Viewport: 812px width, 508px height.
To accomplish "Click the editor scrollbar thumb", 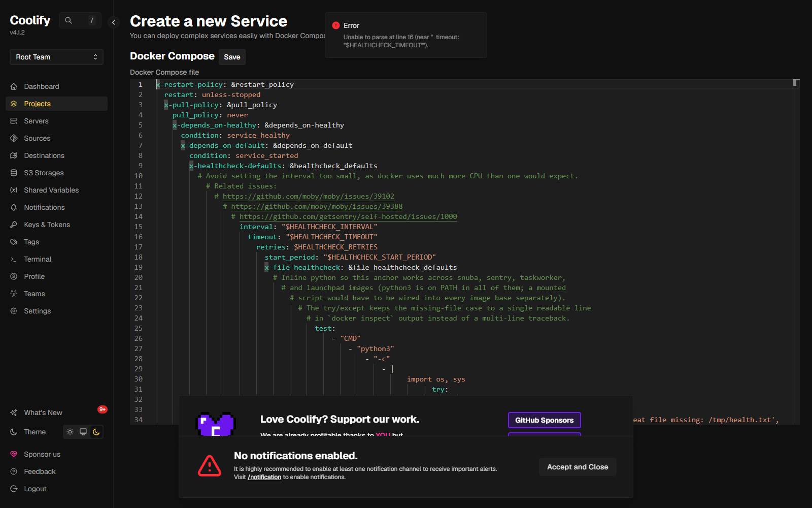I will 796,83.
